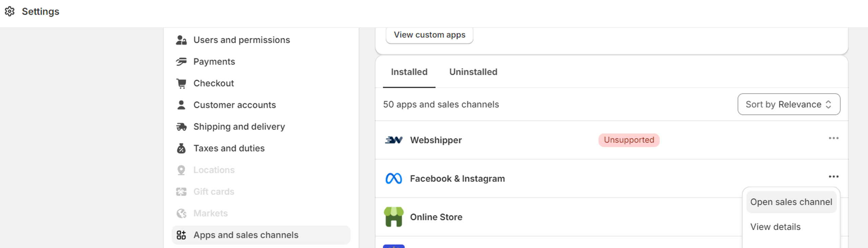Screen dimensions: 868x248
Task: Click the Customer accounts person icon
Action: pos(181,105)
